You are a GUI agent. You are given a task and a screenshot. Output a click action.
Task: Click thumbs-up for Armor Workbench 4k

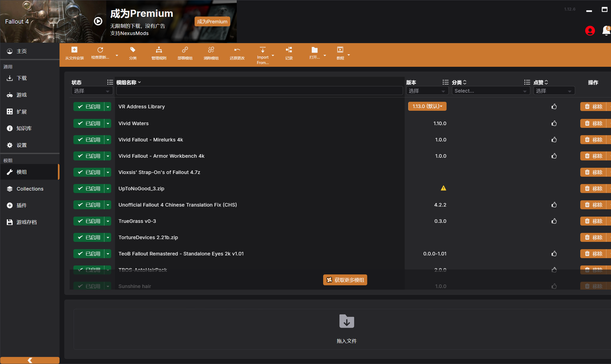tap(554, 156)
